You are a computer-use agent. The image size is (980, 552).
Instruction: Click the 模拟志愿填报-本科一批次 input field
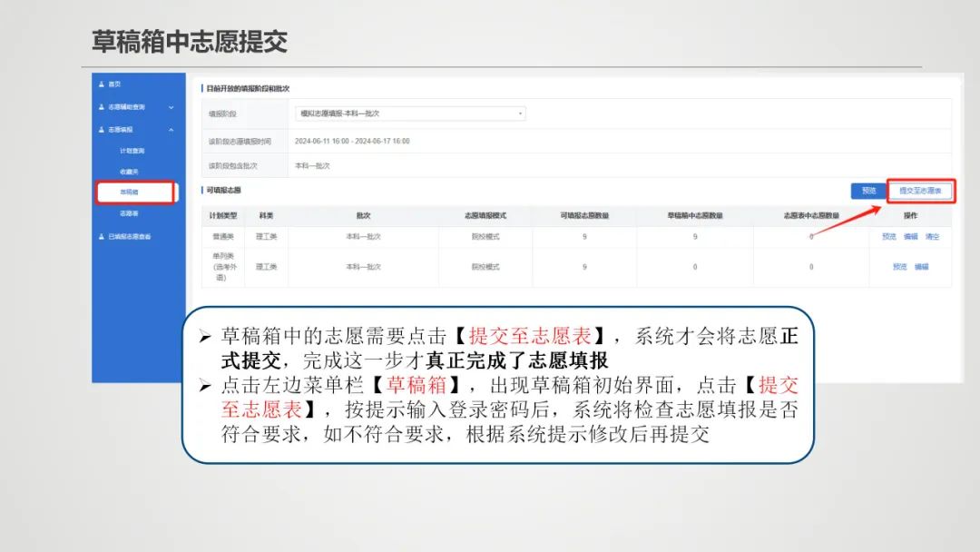coord(408,113)
